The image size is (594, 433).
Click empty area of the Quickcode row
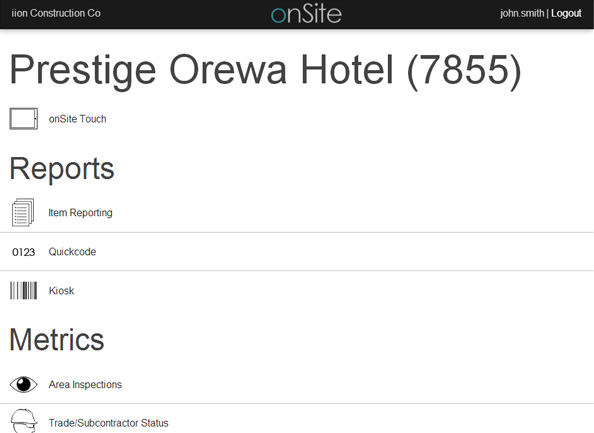click(x=341, y=252)
